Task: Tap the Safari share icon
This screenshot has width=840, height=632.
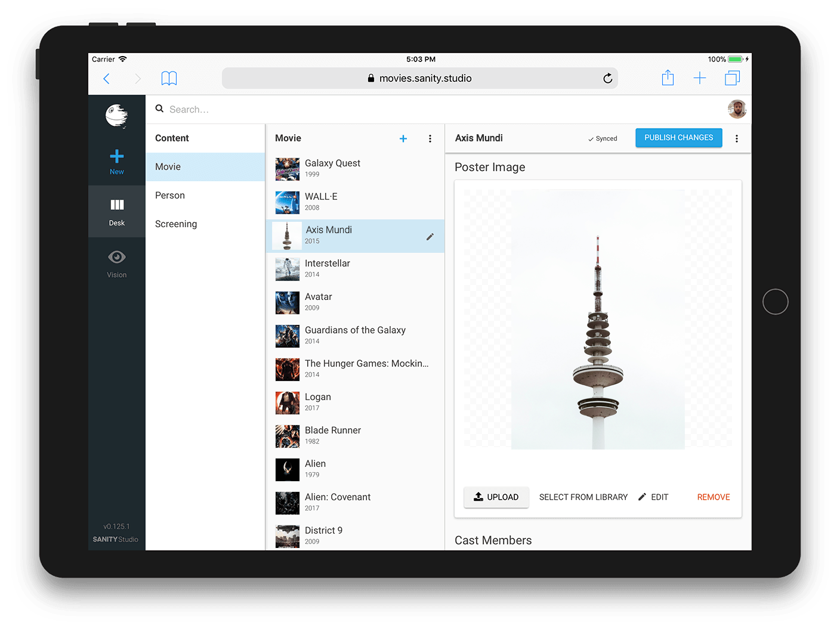Action: tap(668, 78)
